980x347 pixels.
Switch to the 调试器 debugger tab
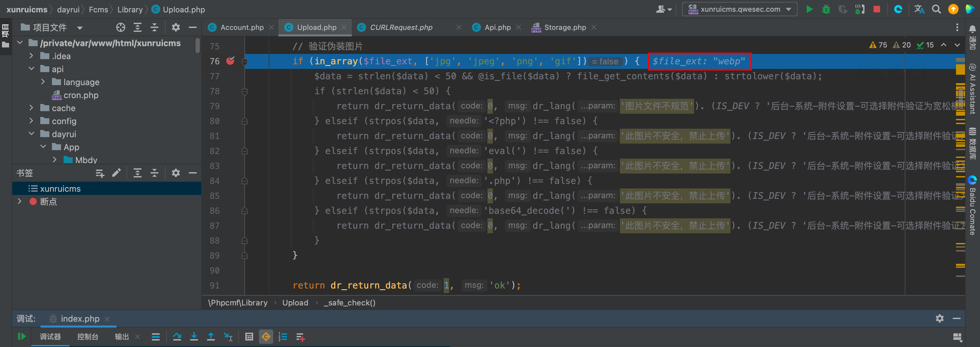click(50, 337)
